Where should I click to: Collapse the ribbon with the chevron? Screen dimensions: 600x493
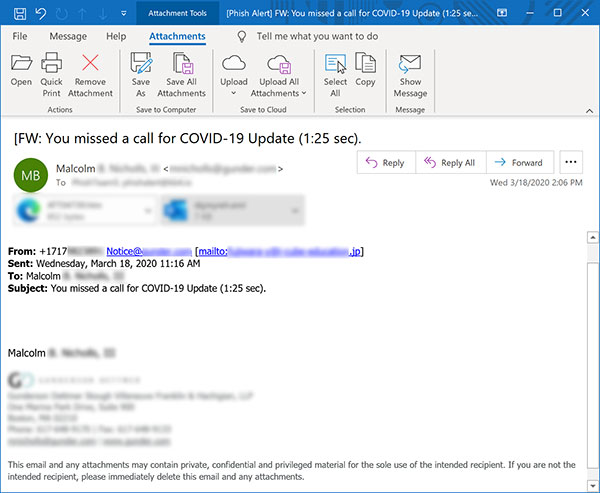[589, 111]
